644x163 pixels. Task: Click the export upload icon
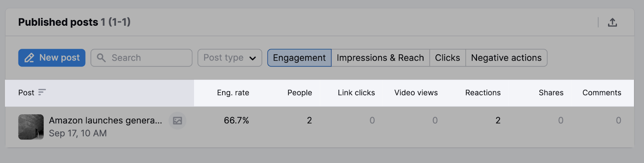tap(612, 22)
